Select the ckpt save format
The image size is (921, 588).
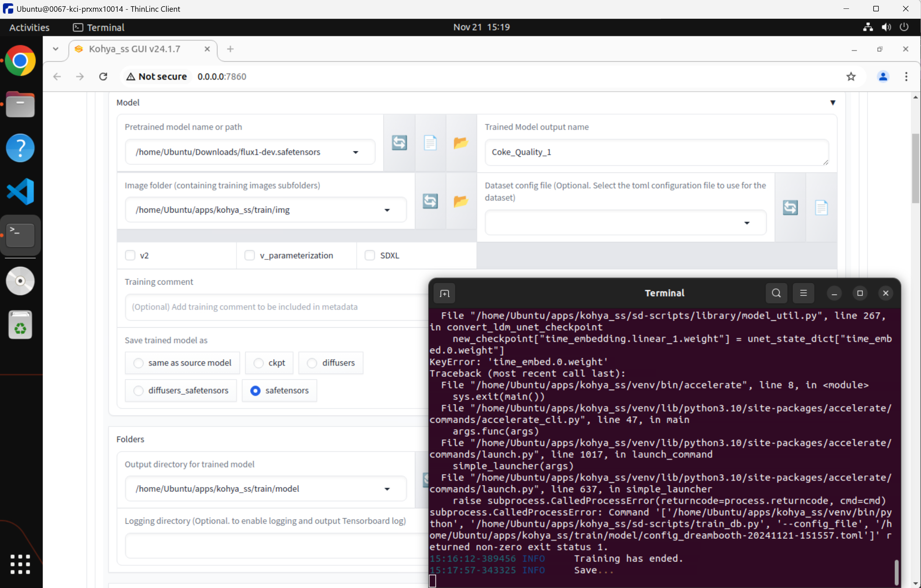click(x=259, y=362)
